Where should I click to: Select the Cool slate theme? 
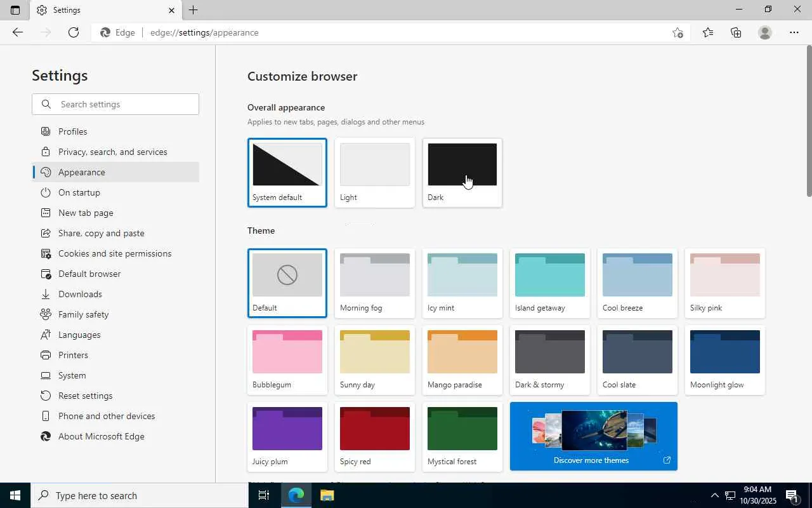638,360
